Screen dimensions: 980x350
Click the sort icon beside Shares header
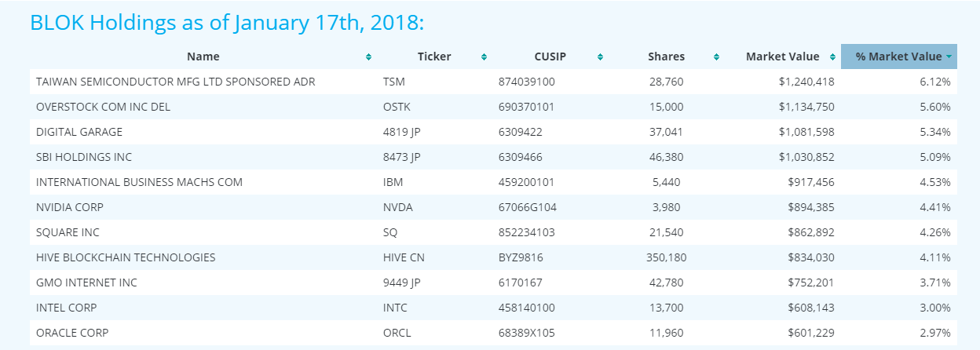pyautogui.click(x=716, y=57)
